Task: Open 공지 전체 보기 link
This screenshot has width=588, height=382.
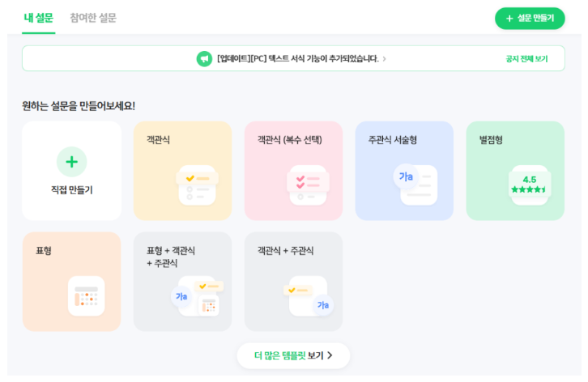Action: click(526, 59)
